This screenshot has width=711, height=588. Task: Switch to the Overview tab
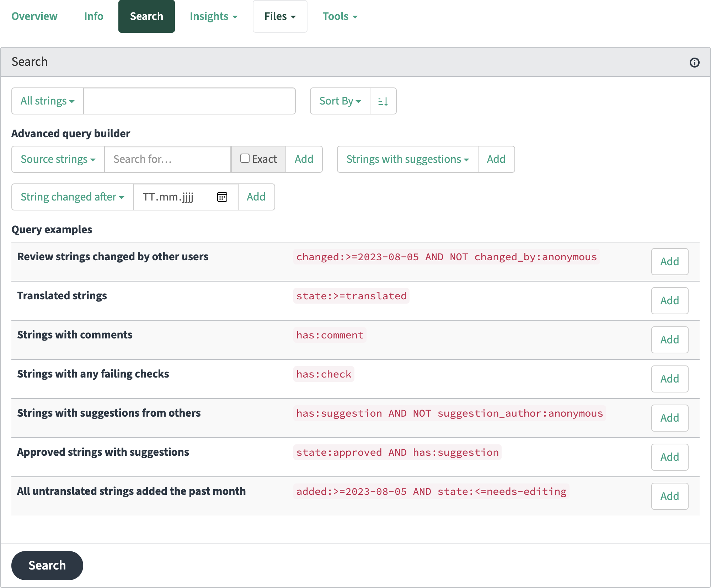click(x=34, y=16)
